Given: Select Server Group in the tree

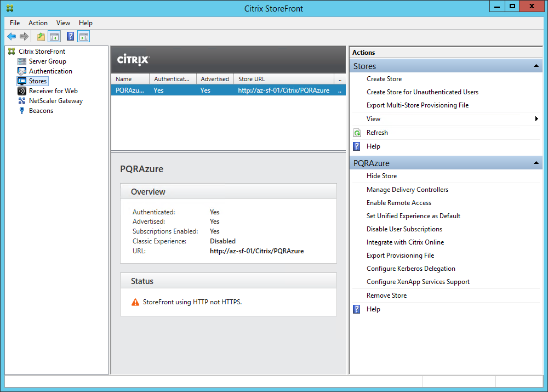Looking at the screenshot, I should tap(48, 61).
